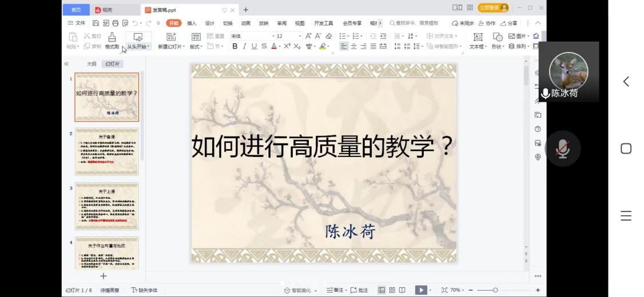The height and width of the screenshot is (297, 644).
Task: Switch to the 大纲 outline tab
Action: [92, 64]
